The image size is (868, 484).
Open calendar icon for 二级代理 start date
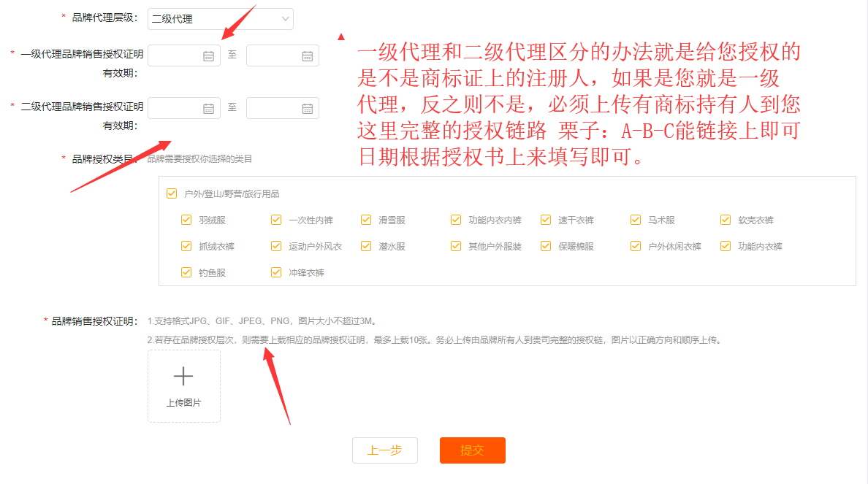tap(208, 109)
